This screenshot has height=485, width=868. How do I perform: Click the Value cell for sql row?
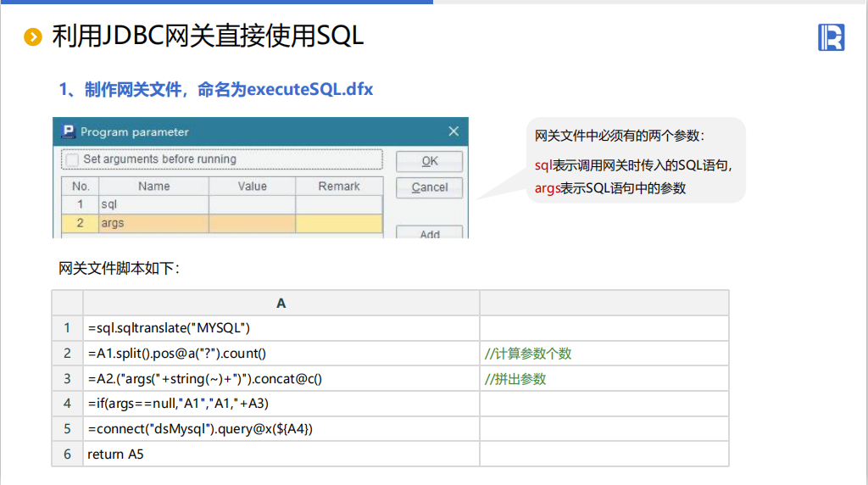tap(252, 204)
